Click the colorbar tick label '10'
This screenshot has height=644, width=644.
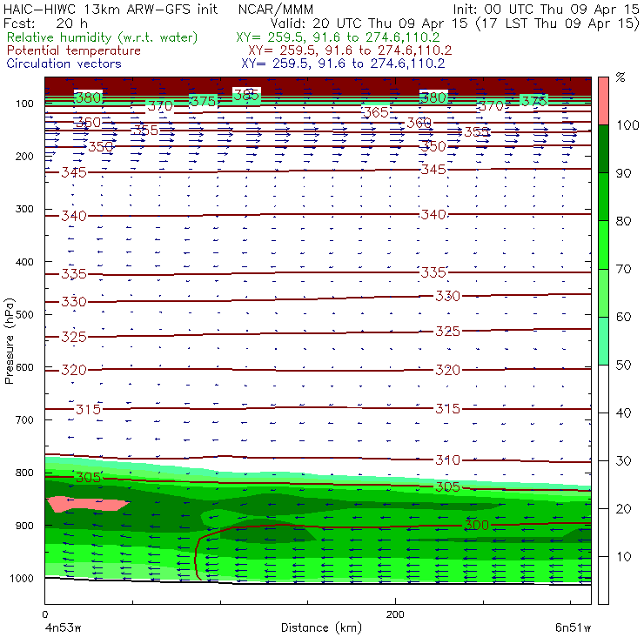coord(623,557)
